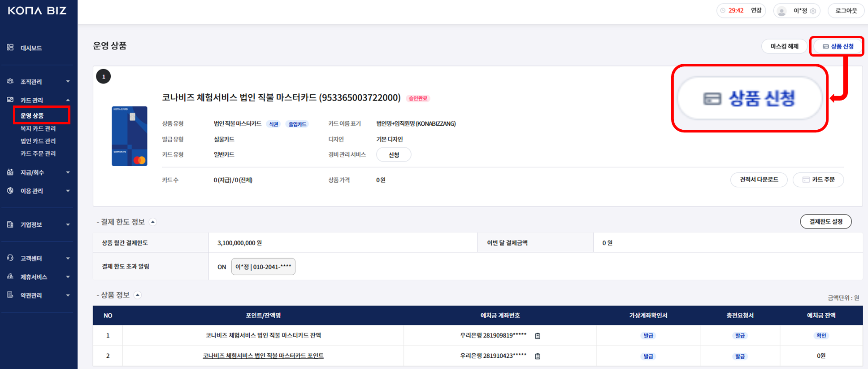This screenshot has height=369, width=868.
Task: Click 충전요청서 발급 for 마스터카드 포인트 row
Action: (x=740, y=356)
